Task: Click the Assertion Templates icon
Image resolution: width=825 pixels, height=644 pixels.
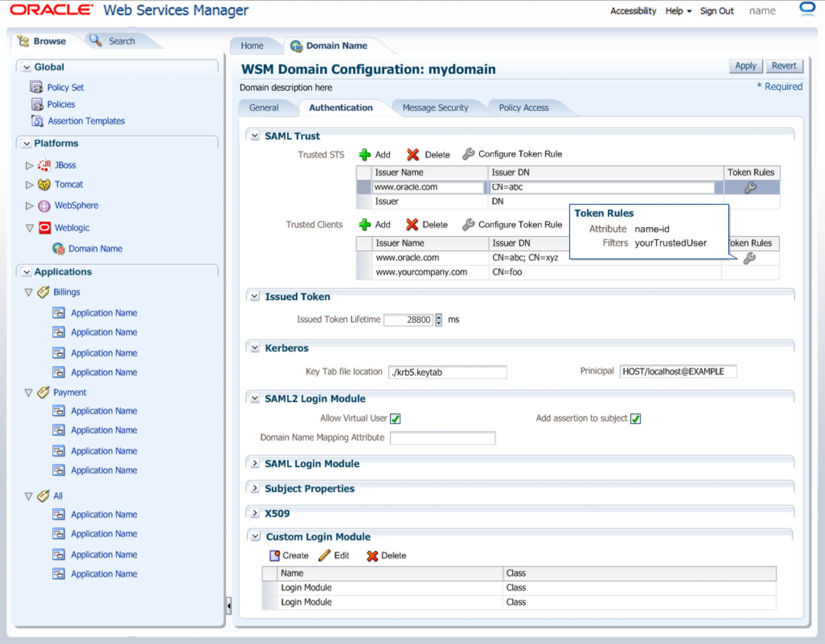Action: (x=37, y=121)
